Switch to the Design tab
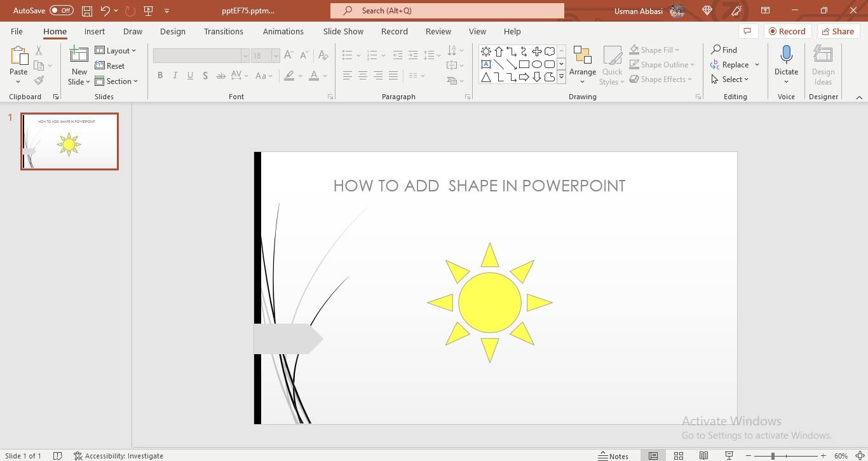Image resolution: width=868 pixels, height=461 pixels. pyautogui.click(x=173, y=31)
